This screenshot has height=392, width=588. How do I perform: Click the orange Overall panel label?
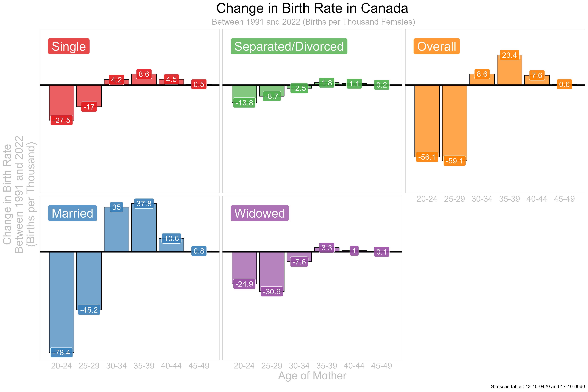[x=436, y=46]
